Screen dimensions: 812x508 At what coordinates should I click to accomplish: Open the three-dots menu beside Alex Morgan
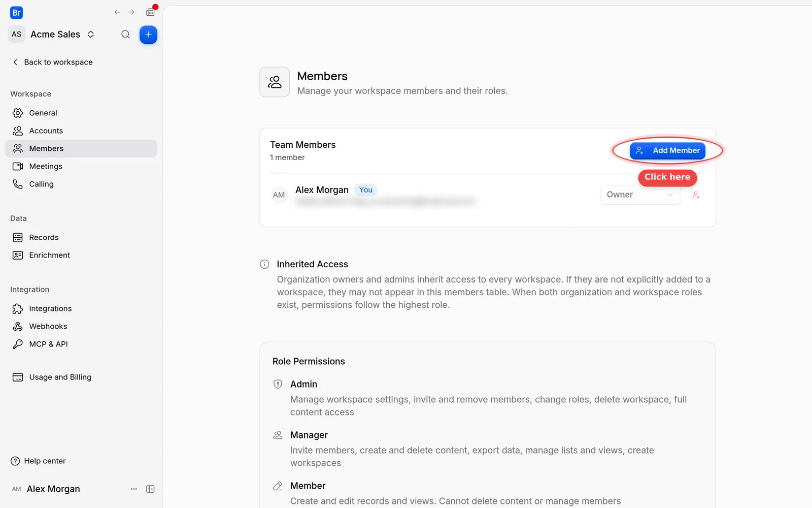click(x=134, y=489)
